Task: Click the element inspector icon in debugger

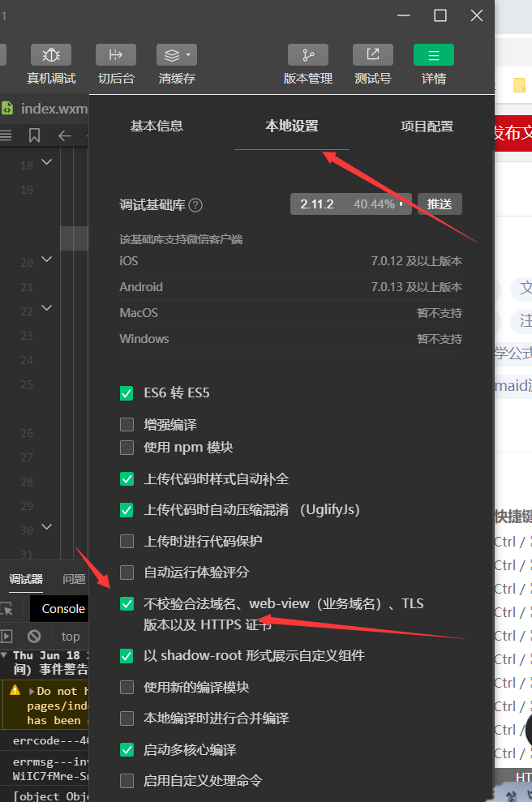Action: point(6,609)
